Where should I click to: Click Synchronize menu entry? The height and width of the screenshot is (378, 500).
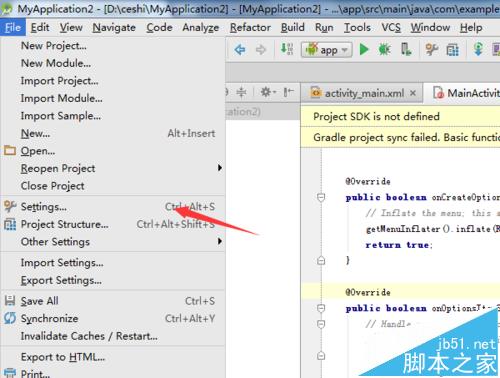(113, 319)
